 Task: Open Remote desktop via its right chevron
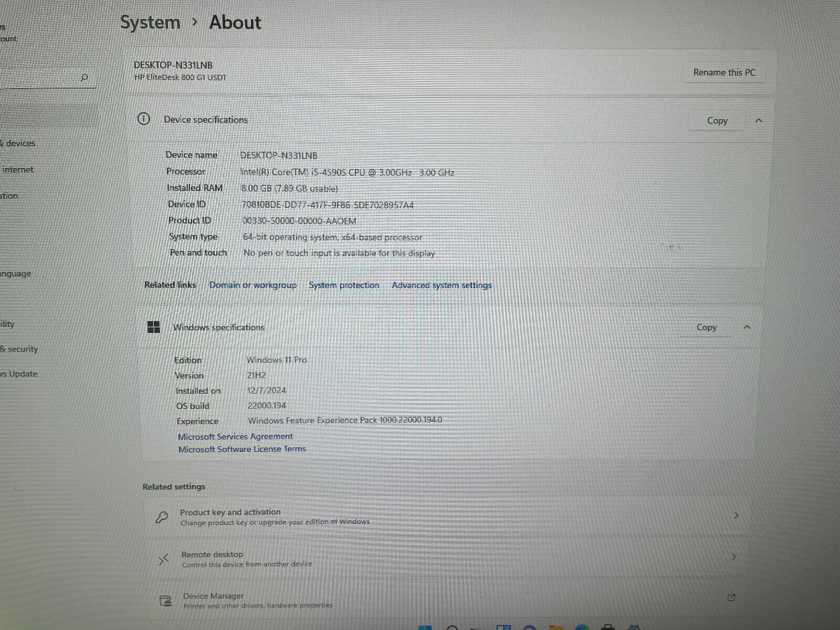[734, 556]
